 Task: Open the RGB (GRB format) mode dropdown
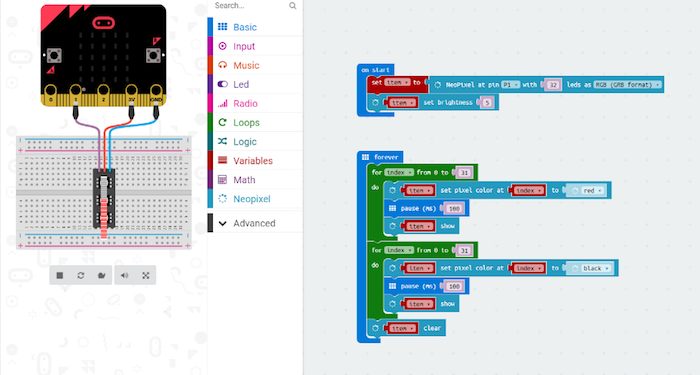point(627,84)
